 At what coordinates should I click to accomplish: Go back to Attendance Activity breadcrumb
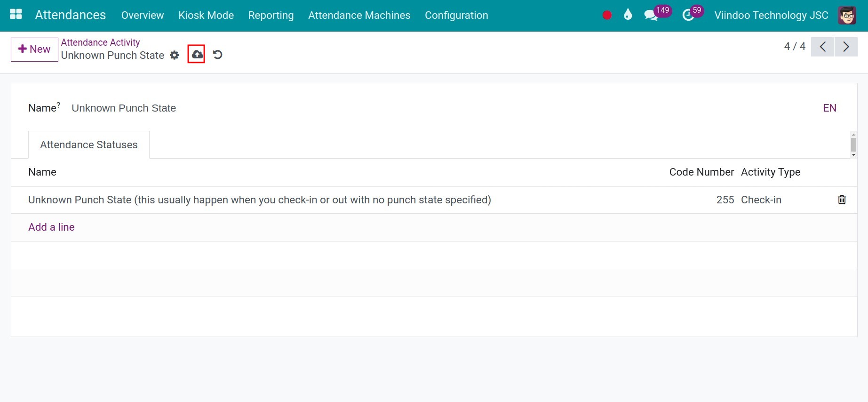click(x=100, y=42)
